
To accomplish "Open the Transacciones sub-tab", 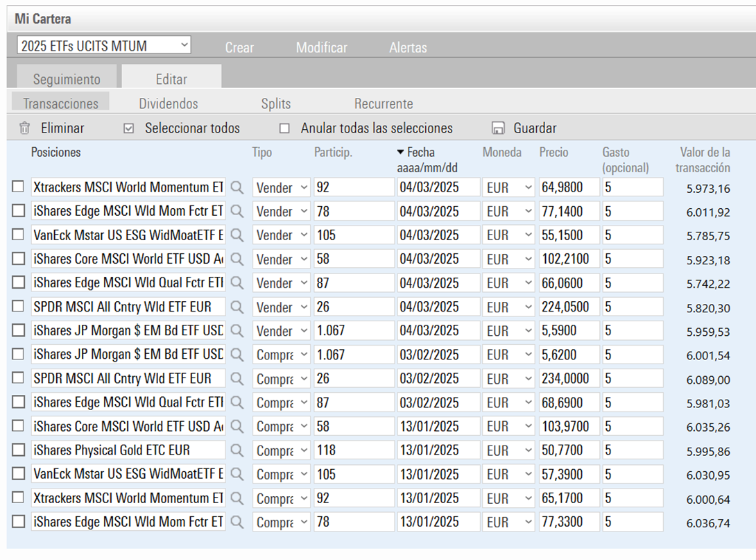I will point(60,103).
